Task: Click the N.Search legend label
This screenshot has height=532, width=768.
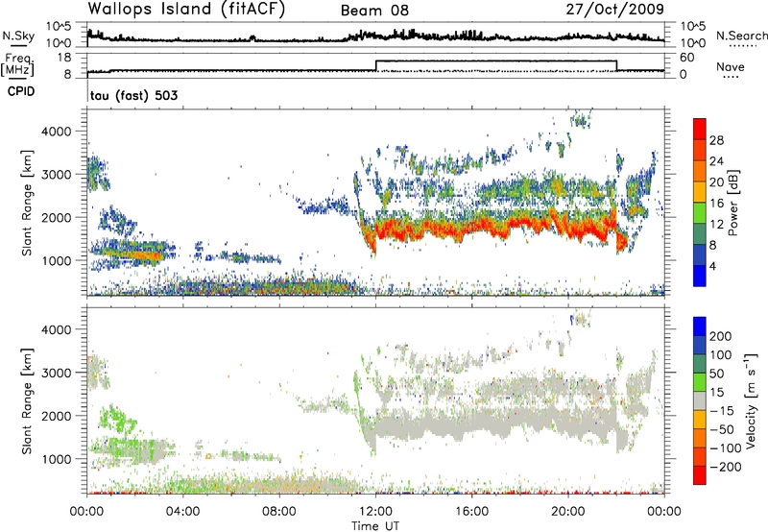Action: pyautogui.click(x=741, y=36)
